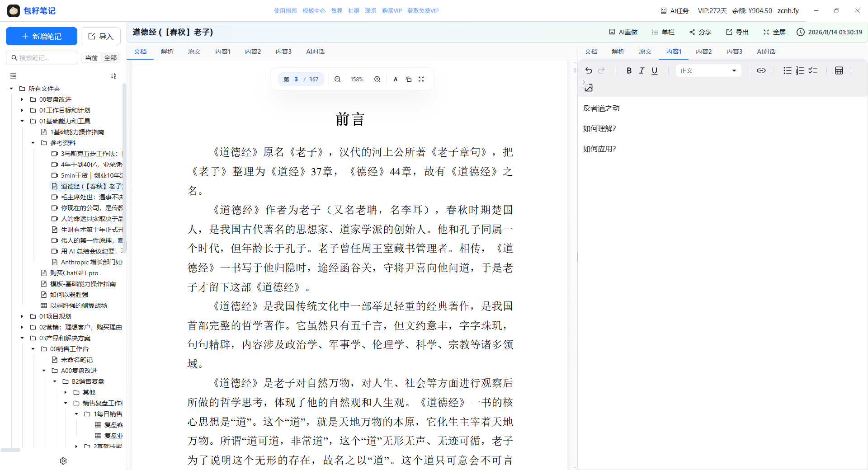This screenshot has width=868, height=470.
Task: Switch left pane to 解析 tab
Action: click(167, 52)
